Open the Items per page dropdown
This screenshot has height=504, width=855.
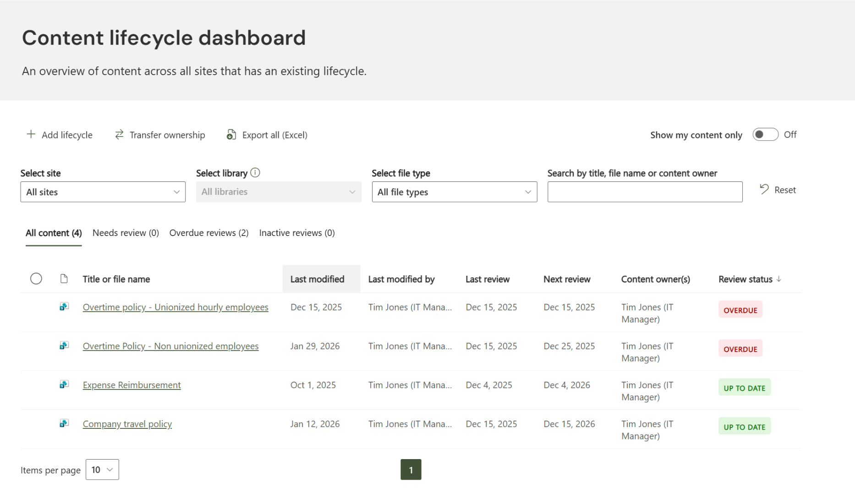point(102,470)
